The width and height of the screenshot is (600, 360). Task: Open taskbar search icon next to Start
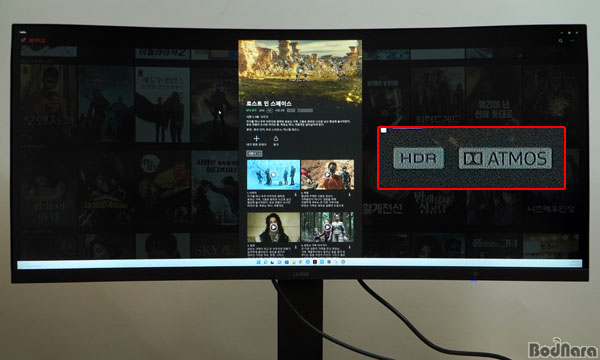[x=265, y=262]
